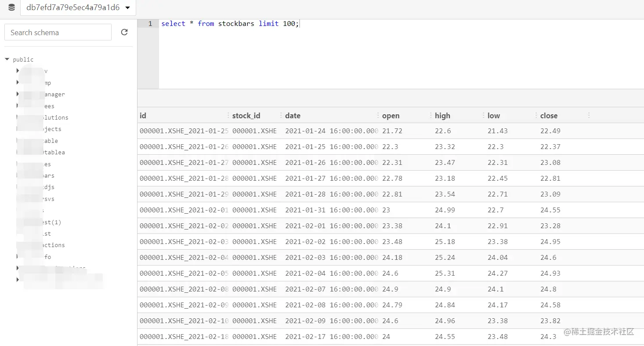The height and width of the screenshot is (346, 644).
Task: Sort by the high column header
Action: 442,116
